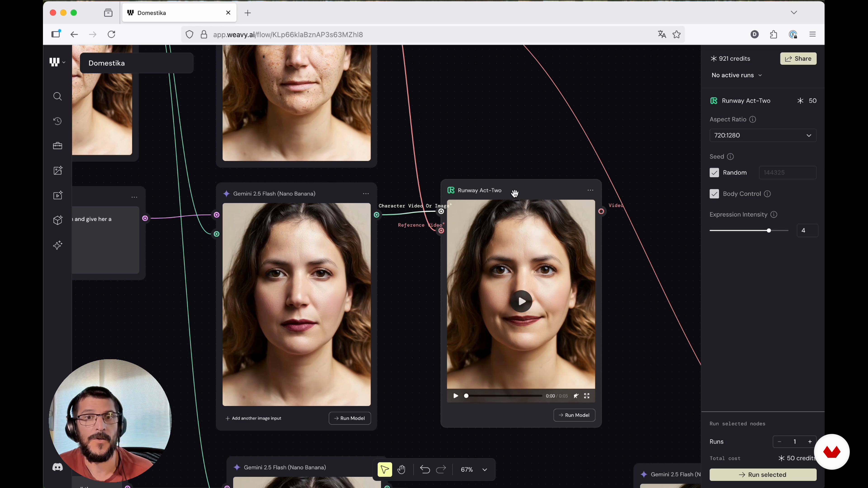Open the image models sidebar icon

58,170
